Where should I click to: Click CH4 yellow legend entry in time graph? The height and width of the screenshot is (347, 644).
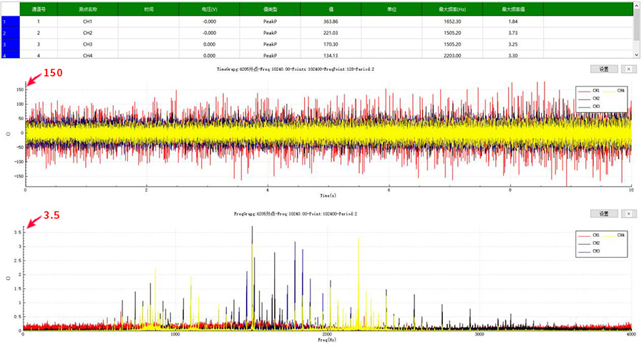coord(615,91)
